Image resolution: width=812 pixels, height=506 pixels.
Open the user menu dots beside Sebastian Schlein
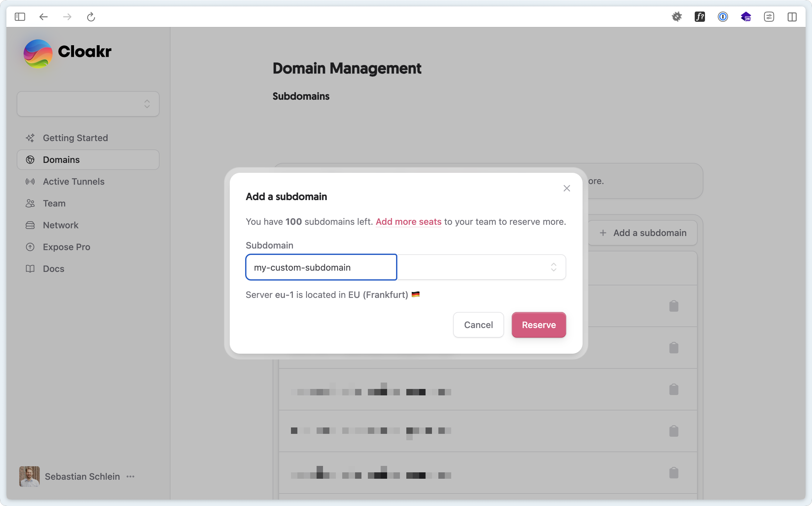pyautogui.click(x=130, y=476)
